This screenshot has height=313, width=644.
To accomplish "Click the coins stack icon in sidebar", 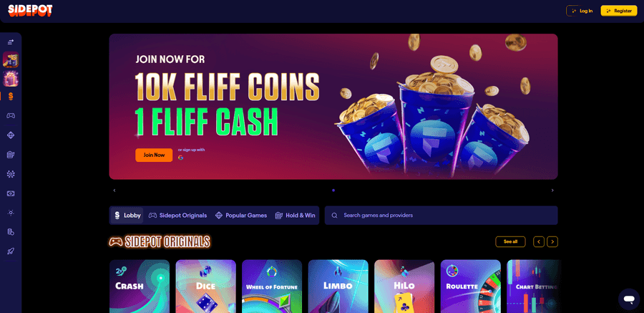I will [11, 232].
